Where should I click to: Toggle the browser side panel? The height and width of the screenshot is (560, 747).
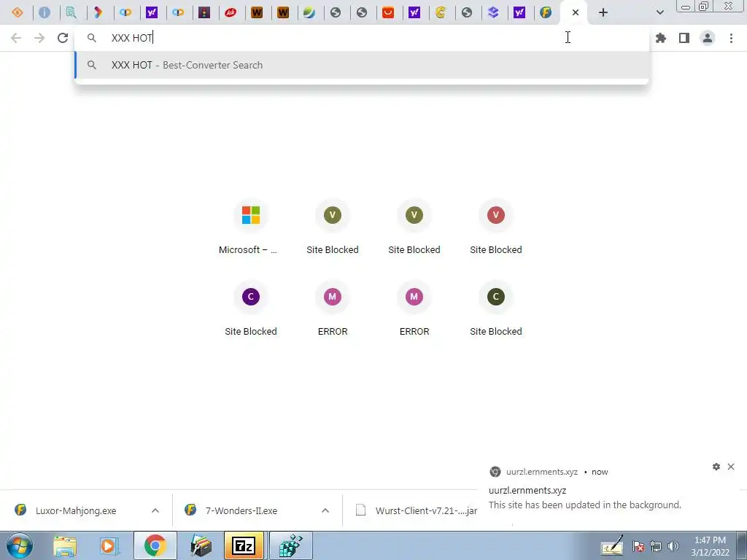[x=684, y=38]
